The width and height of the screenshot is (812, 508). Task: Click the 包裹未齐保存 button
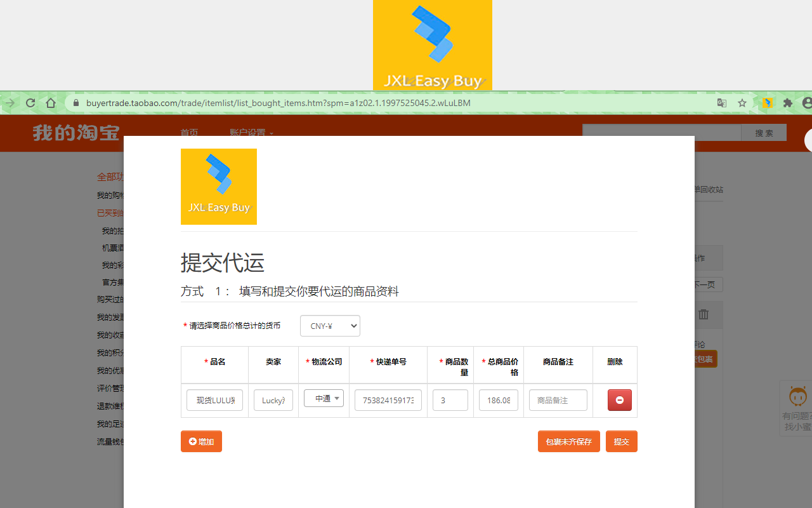[569, 441]
